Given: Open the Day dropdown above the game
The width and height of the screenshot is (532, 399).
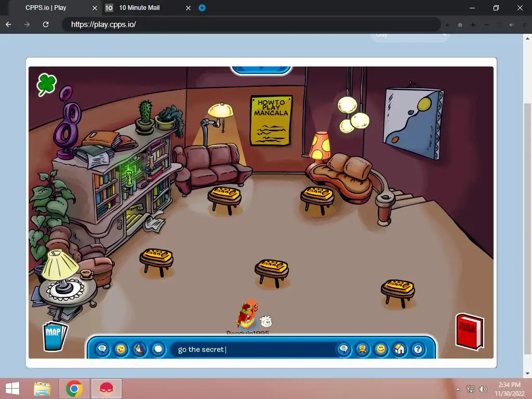Looking at the screenshot, I should [410, 36].
